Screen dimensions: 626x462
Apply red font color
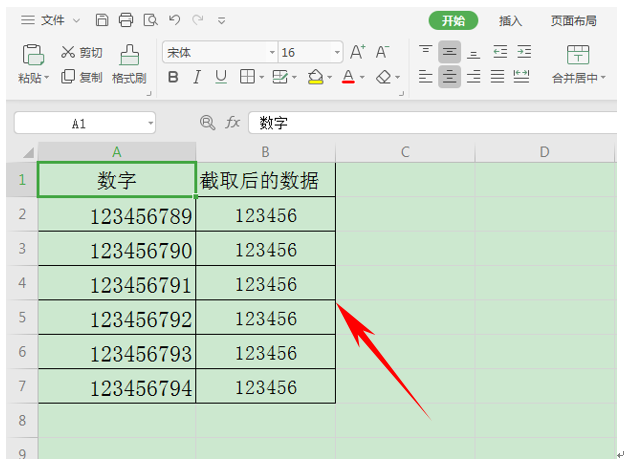(348, 77)
